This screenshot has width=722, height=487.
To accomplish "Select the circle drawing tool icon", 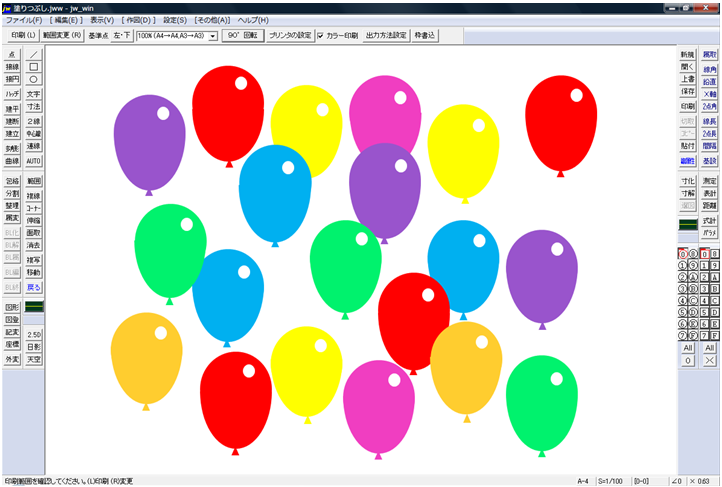I will point(34,78).
